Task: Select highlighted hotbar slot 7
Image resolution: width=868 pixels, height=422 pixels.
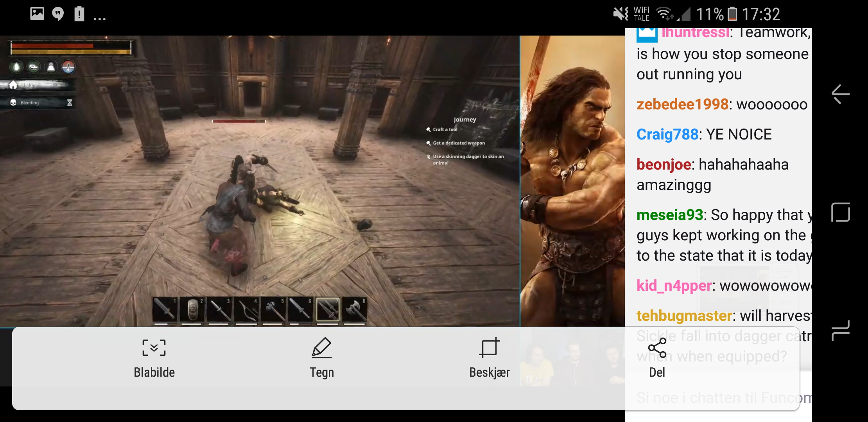Action: click(x=328, y=310)
